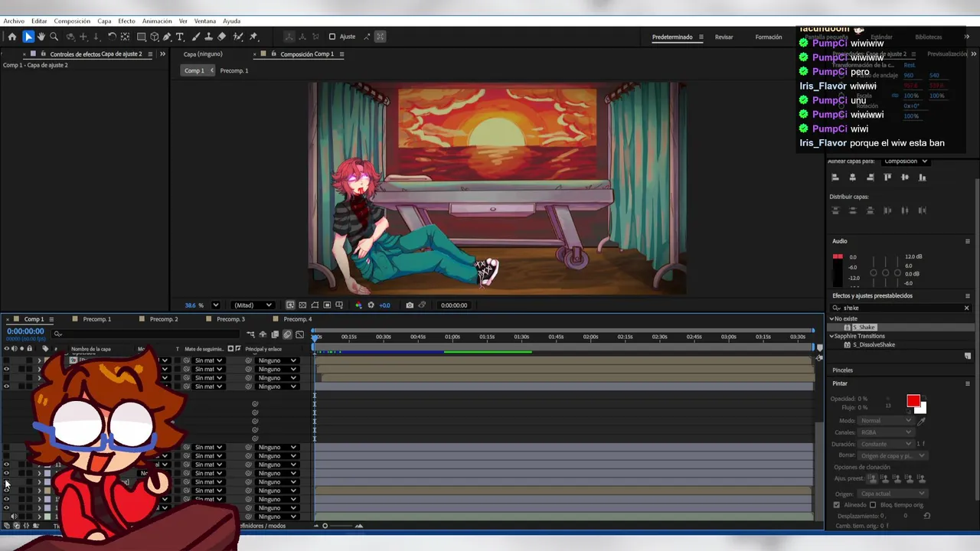980x551 pixels.
Task: Collapse the Sapphire Transitions category
Action: pos(832,336)
